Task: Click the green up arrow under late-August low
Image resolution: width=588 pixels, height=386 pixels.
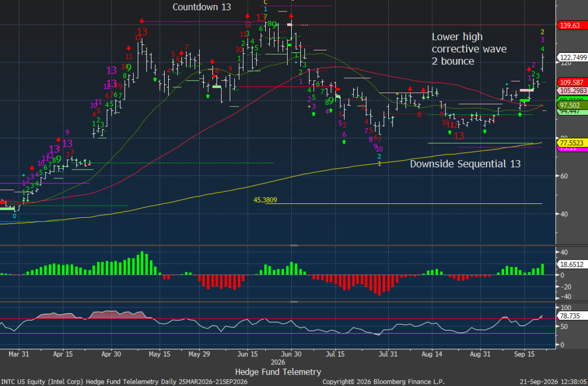Action: (x=485, y=132)
